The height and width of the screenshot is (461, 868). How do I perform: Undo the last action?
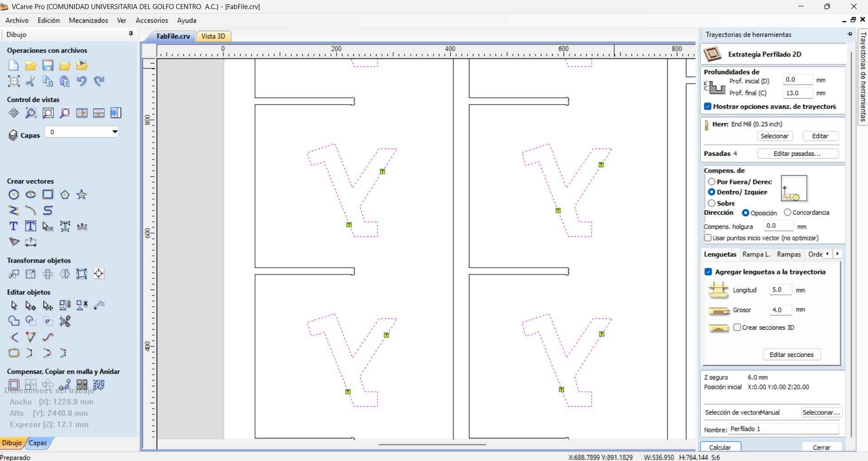tap(82, 81)
